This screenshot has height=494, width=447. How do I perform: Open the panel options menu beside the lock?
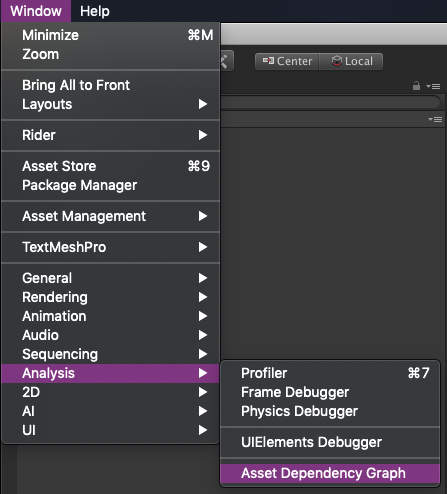click(x=433, y=87)
